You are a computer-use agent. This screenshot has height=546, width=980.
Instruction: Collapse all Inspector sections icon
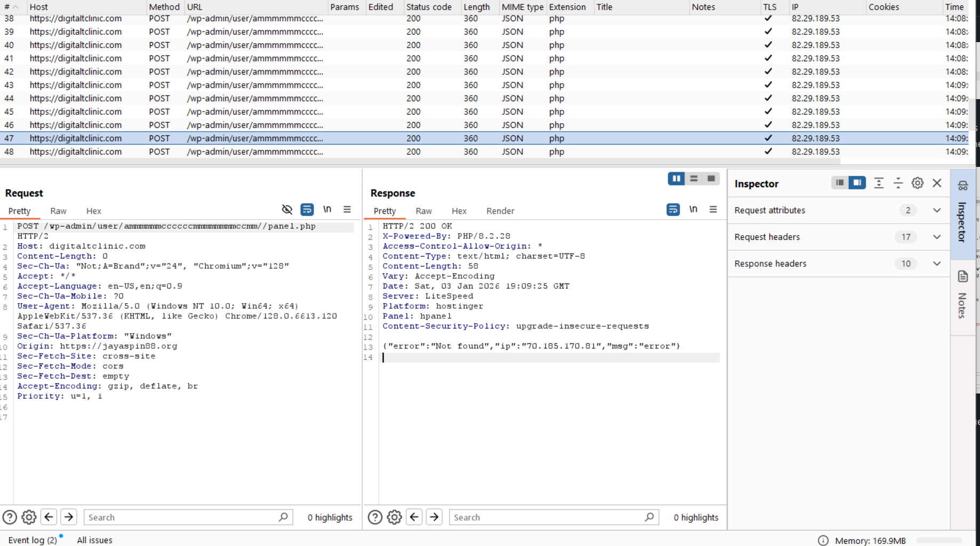tap(898, 183)
